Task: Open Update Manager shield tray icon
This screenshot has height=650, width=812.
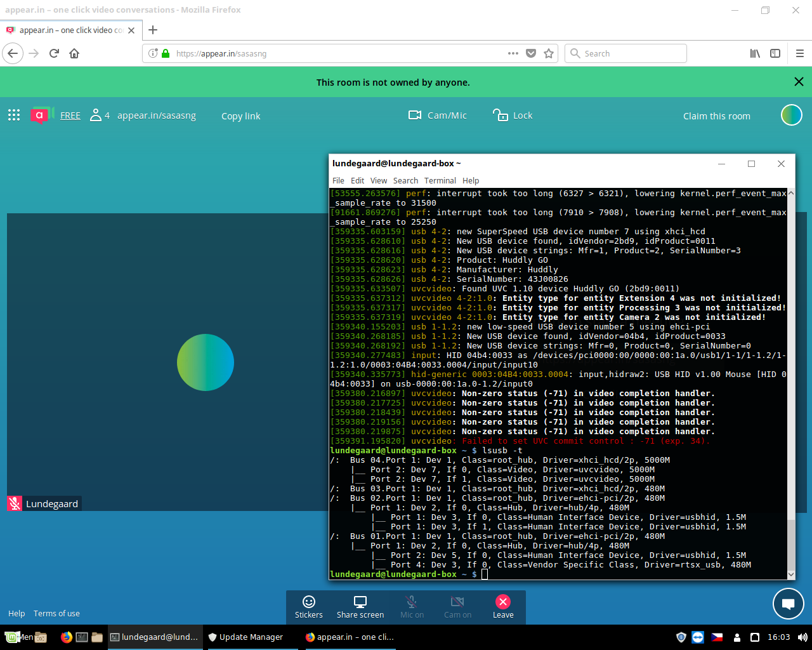Action: [x=681, y=637]
